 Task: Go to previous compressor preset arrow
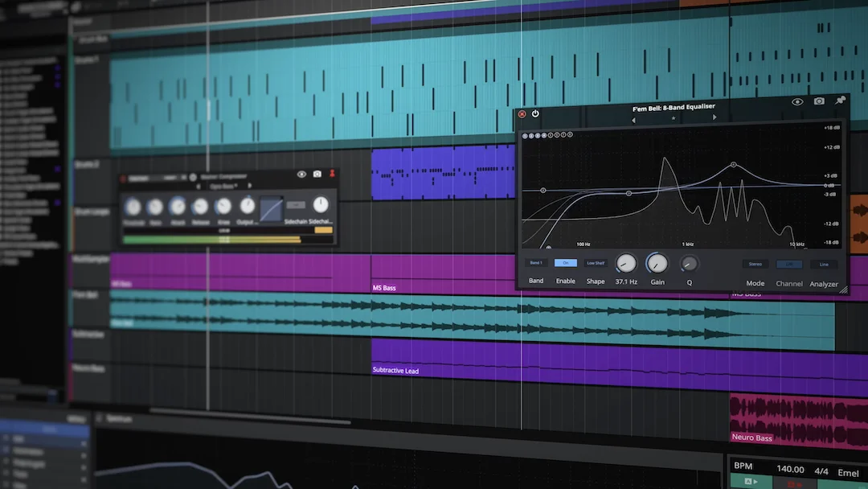[199, 187]
